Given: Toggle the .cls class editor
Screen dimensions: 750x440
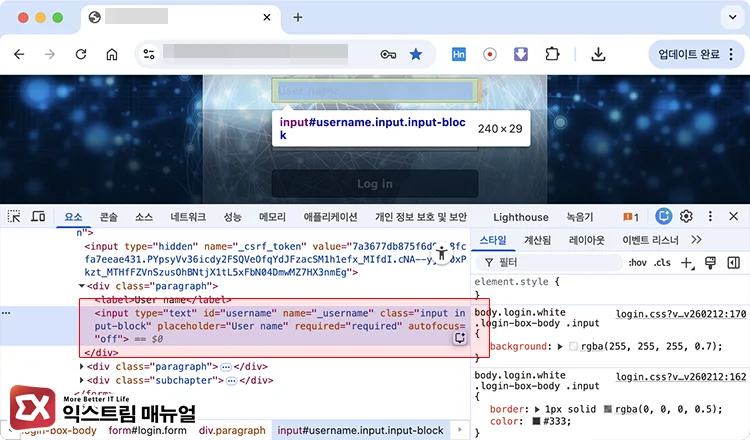Looking at the screenshot, I should click(662, 263).
